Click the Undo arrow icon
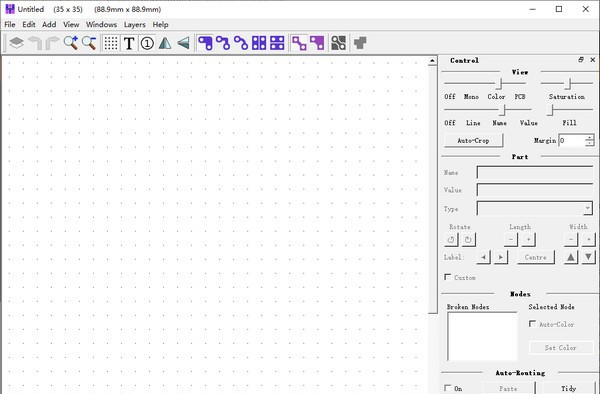Viewport: 600px width, 394px height. (x=35, y=43)
